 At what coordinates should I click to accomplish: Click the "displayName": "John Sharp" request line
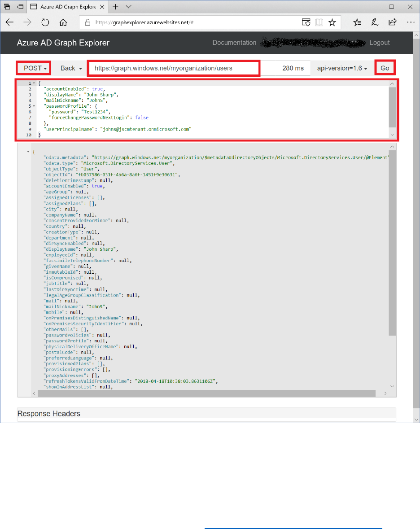pyautogui.click(x=81, y=95)
